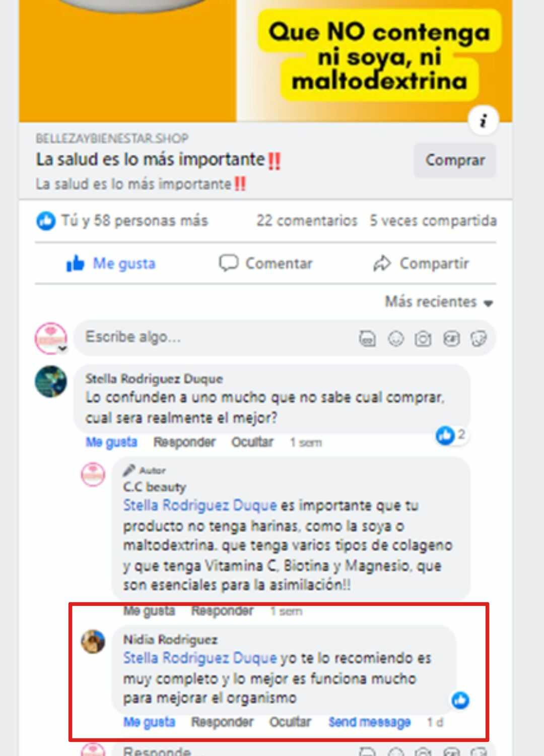The image size is (544, 756).
Task: Click the sticker icon in the comment box
Action: point(479,339)
